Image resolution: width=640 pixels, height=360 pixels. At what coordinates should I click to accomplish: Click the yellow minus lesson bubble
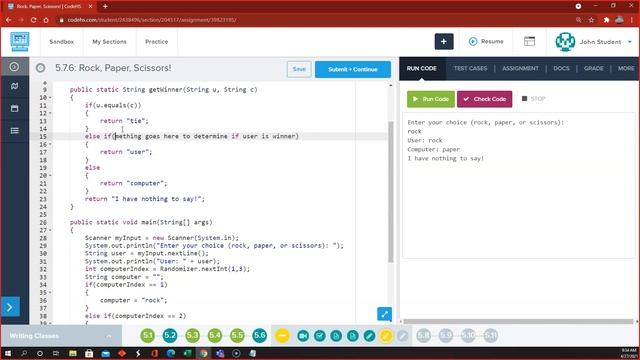tap(282, 336)
